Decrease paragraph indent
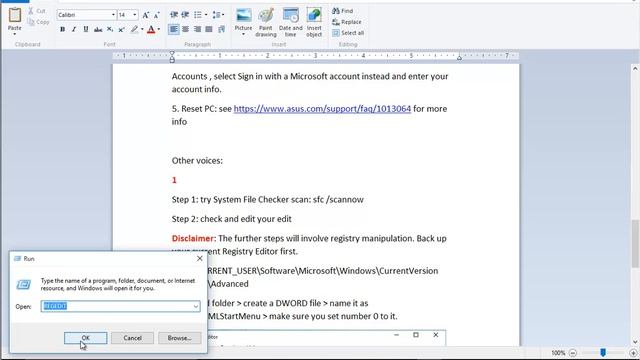 tap(174, 15)
